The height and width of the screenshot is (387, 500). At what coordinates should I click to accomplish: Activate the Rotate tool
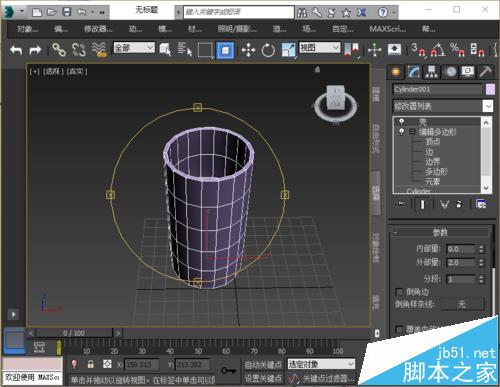(x=268, y=50)
